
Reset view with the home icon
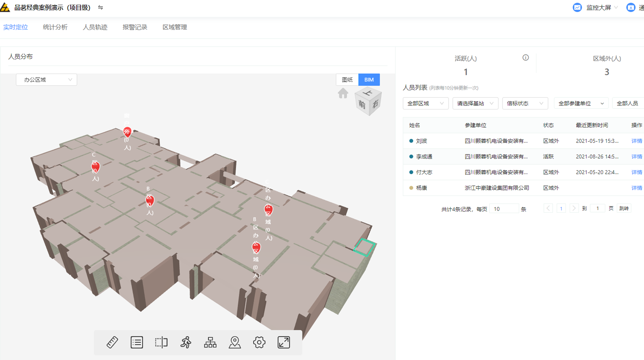(343, 93)
